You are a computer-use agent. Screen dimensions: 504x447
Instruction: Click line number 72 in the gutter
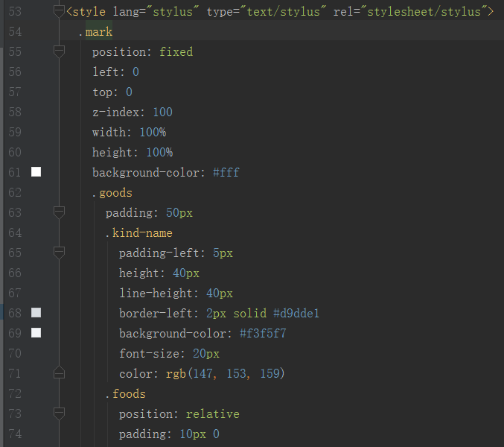coord(15,393)
